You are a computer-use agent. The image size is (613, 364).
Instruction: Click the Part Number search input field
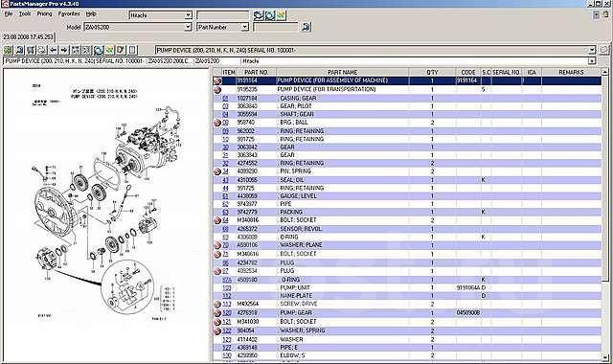point(275,27)
